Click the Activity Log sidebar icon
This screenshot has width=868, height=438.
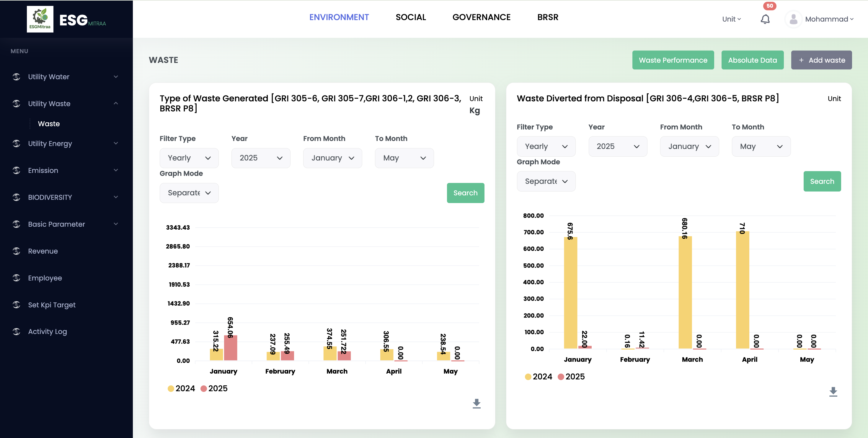pos(17,331)
